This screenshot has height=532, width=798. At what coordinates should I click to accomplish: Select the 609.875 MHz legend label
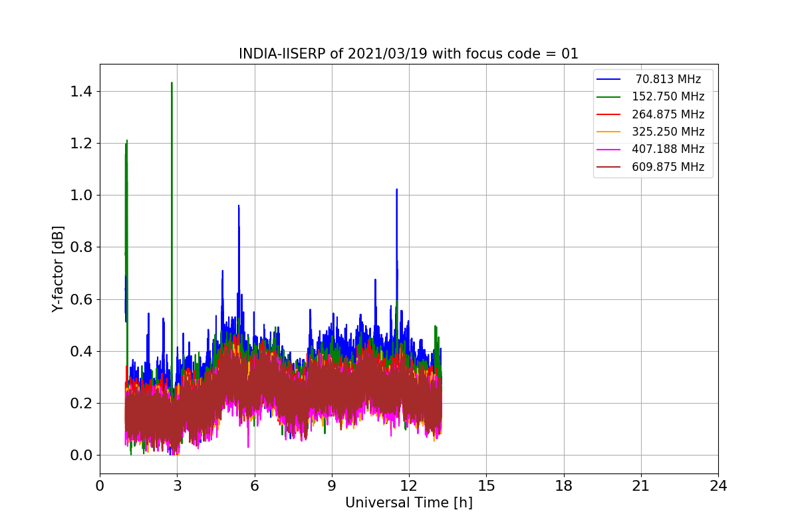click(668, 167)
